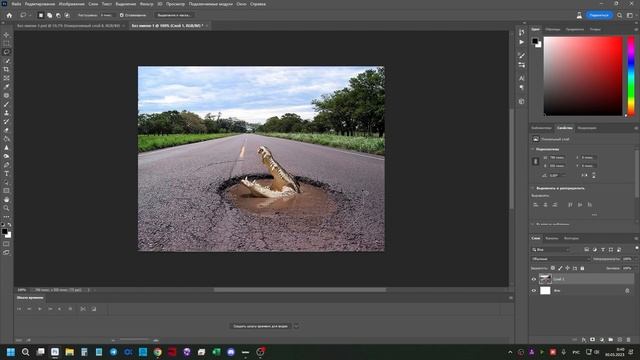Select the Clone Stamp tool

point(6,113)
